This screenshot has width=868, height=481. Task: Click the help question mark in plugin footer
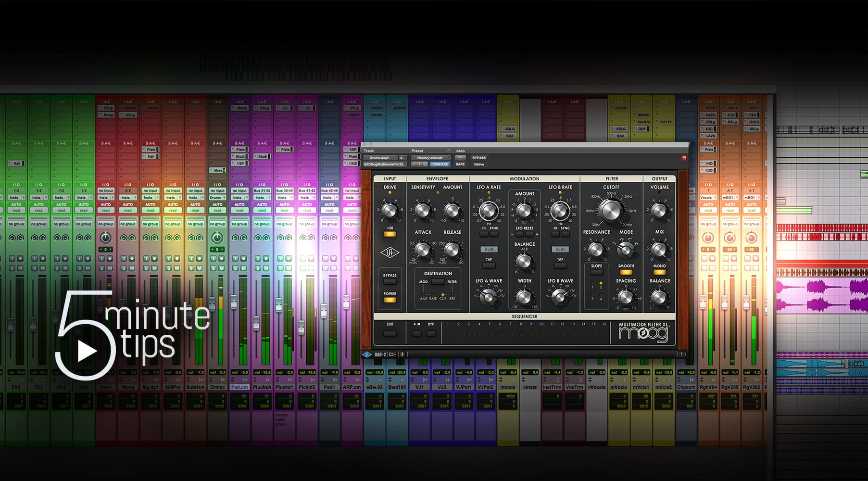tap(681, 354)
